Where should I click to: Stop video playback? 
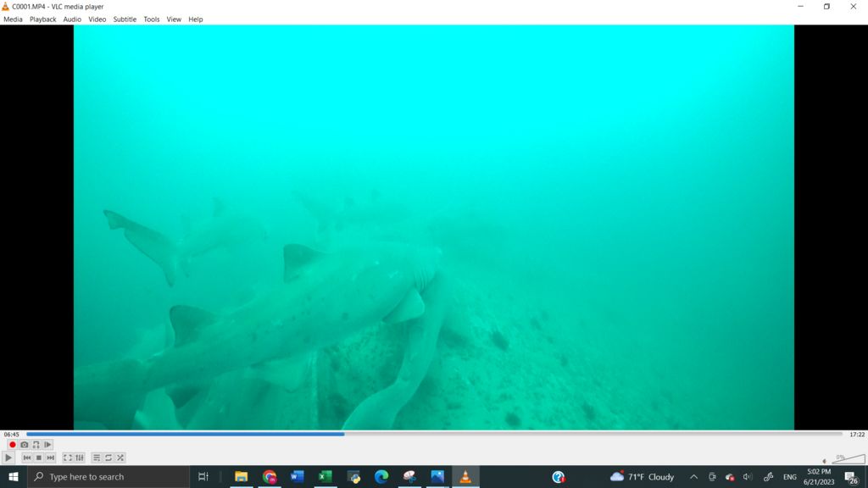pos(38,457)
